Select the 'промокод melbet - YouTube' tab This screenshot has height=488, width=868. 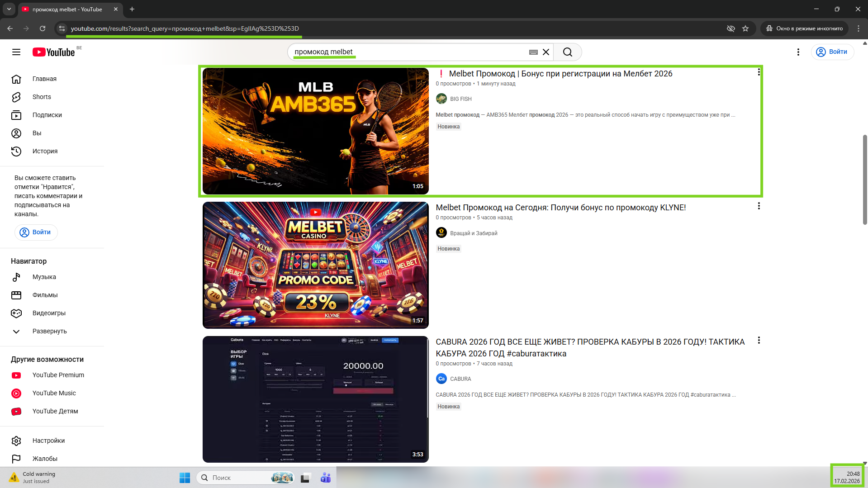click(67, 9)
